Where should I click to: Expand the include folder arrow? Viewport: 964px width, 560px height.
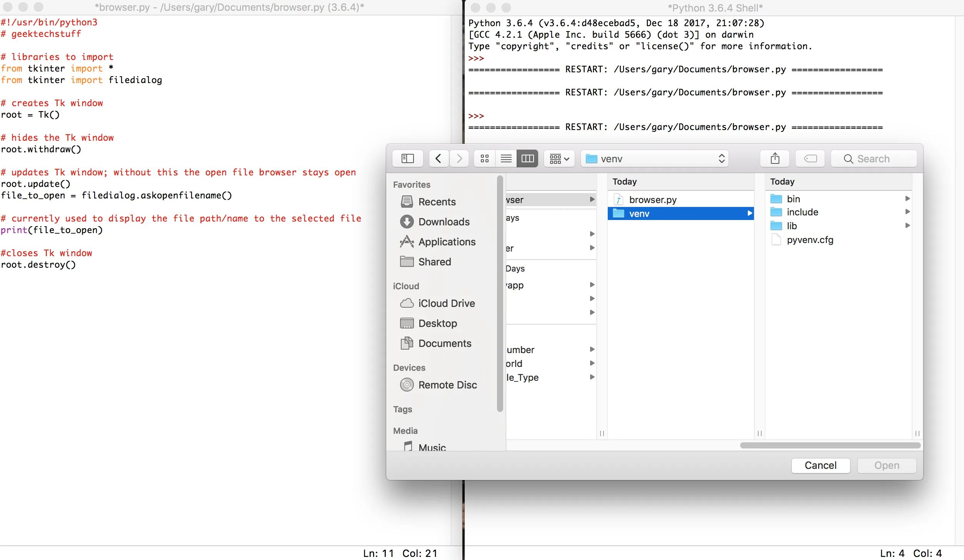pyautogui.click(x=907, y=213)
